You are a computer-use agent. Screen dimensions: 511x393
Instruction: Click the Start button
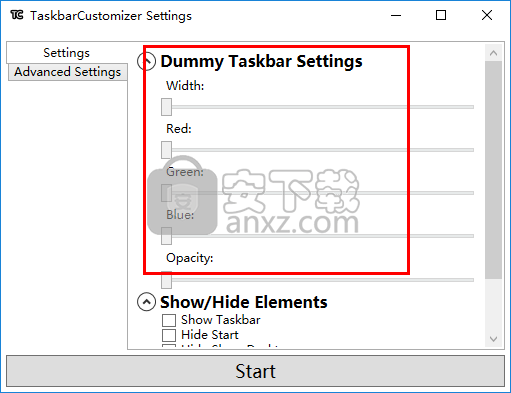pyautogui.click(x=255, y=371)
